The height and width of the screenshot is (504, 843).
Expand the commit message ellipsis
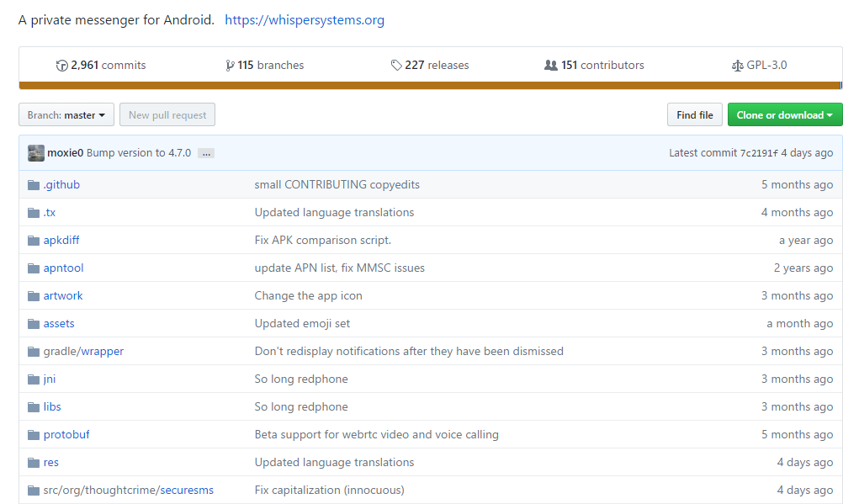pyautogui.click(x=206, y=153)
